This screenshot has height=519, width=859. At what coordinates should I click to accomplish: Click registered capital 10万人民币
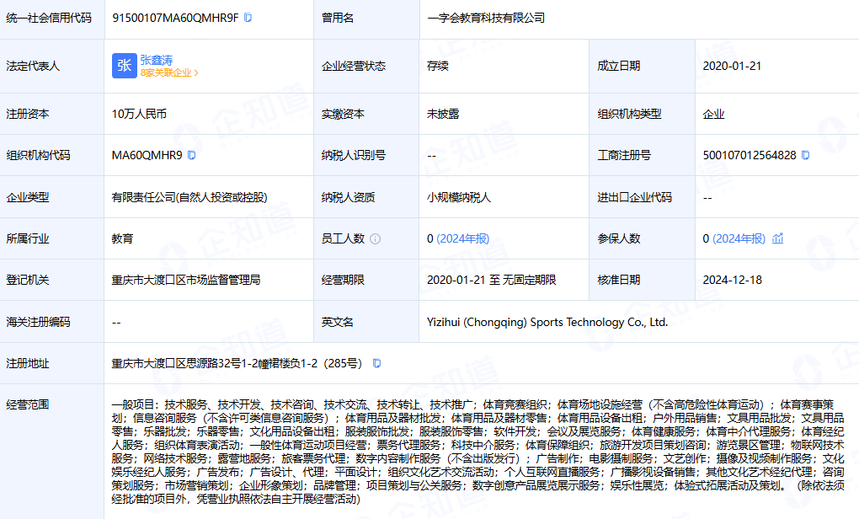[142, 114]
